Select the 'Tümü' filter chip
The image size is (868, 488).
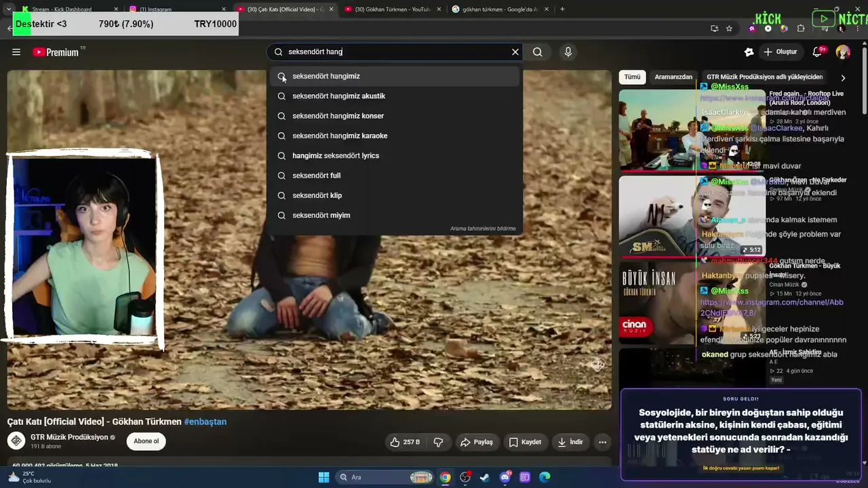tap(632, 77)
